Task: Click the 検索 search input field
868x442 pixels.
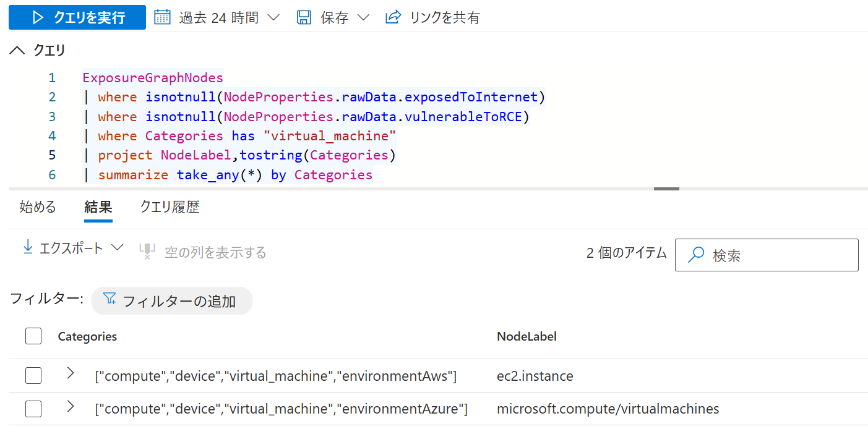Action: (x=767, y=255)
